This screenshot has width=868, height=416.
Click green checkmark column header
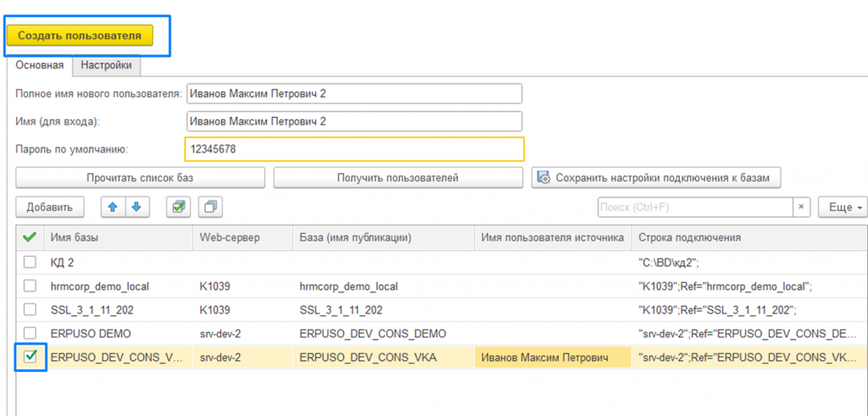pos(30,237)
